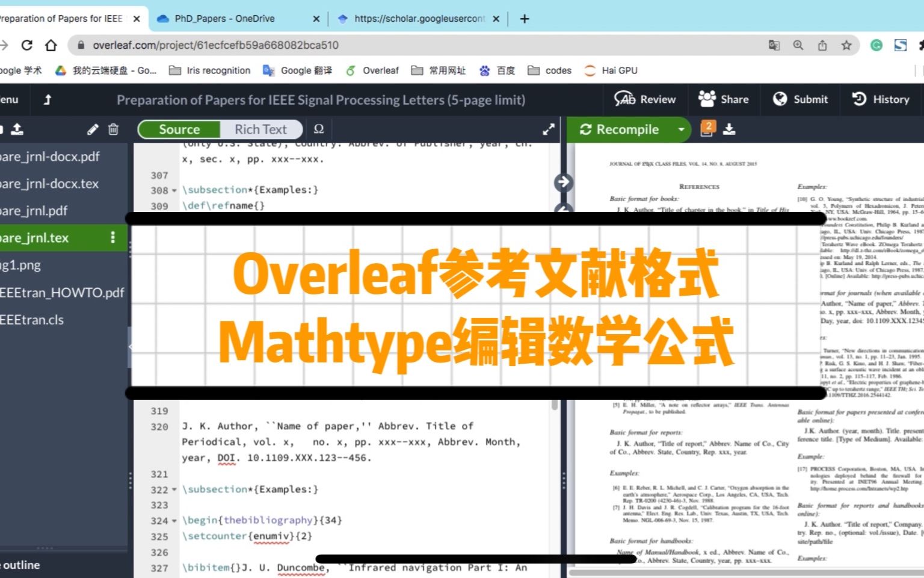
Task: Switch editor to Source mode
Action: 179,129
